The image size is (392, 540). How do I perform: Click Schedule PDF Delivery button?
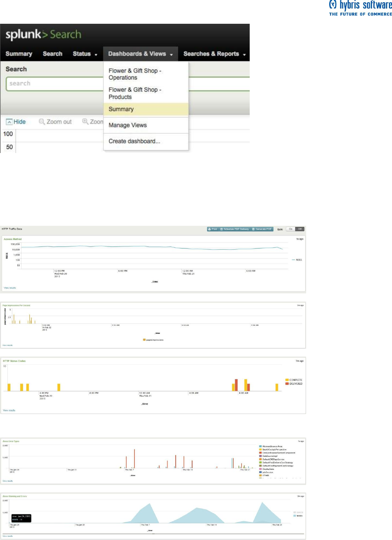tap(235, 229)
